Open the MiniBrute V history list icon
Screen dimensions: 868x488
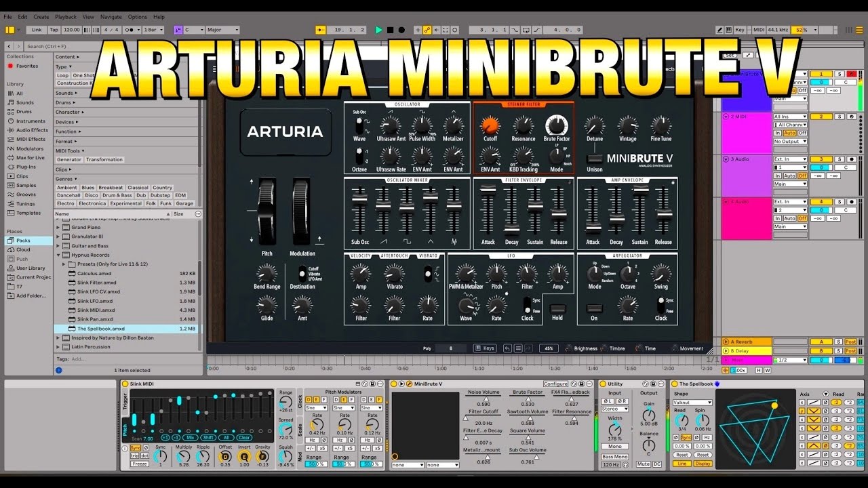(x=518, y=348)
